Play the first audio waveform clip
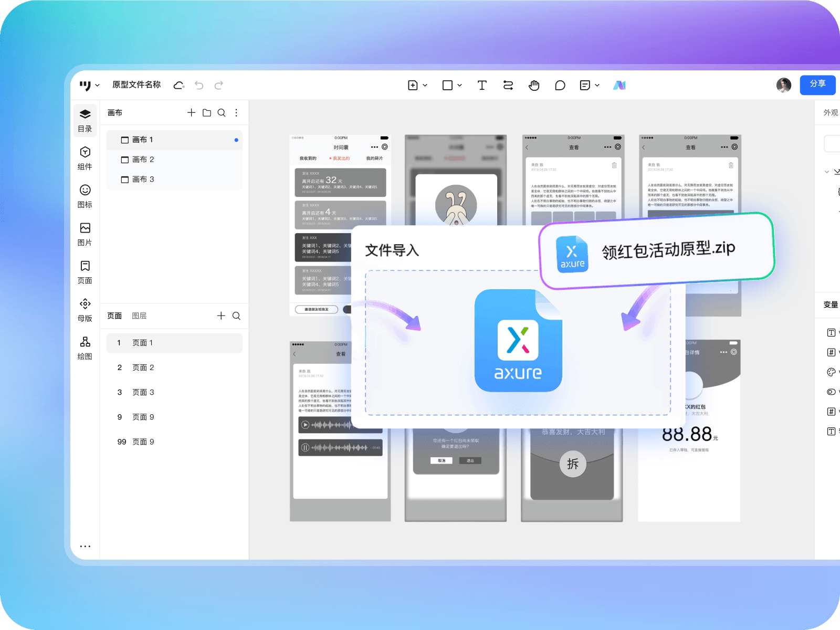 (306, 425)
